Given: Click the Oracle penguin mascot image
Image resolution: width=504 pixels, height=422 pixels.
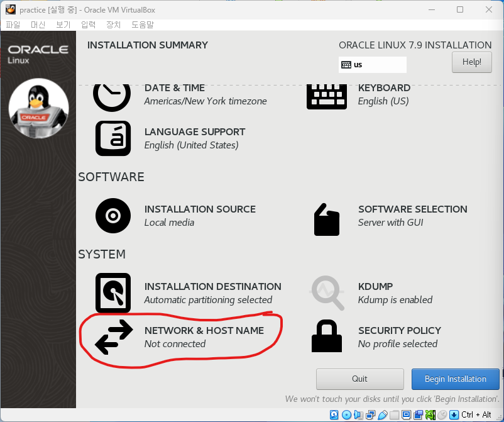Looking at the screenshot, I should click(38, 108).
